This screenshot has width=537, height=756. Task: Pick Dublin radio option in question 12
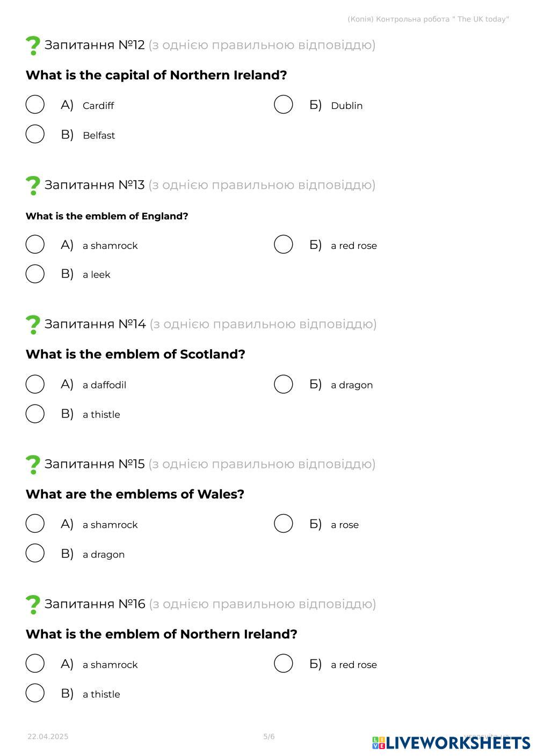(284, 105)
